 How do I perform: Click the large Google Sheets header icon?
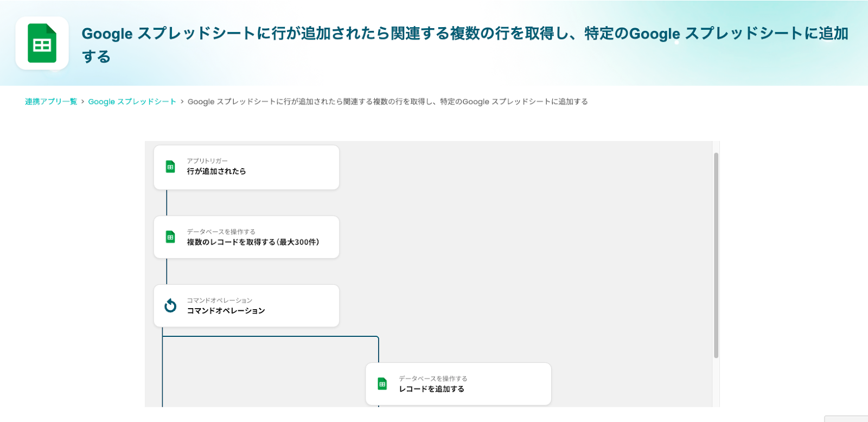(42, 43)
